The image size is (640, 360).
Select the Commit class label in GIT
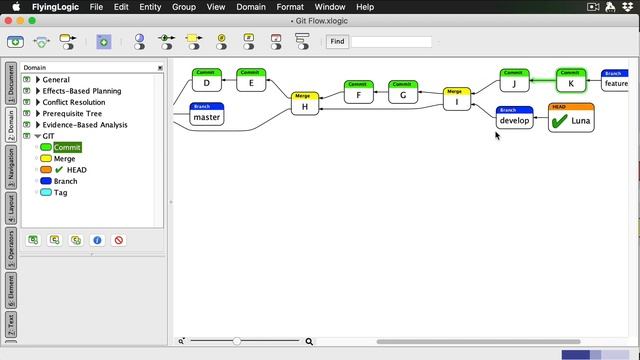tap(67, 147)
